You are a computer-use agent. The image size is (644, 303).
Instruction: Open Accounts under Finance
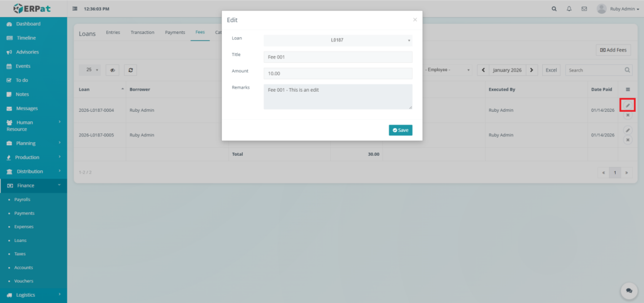[x=23, y=268]
